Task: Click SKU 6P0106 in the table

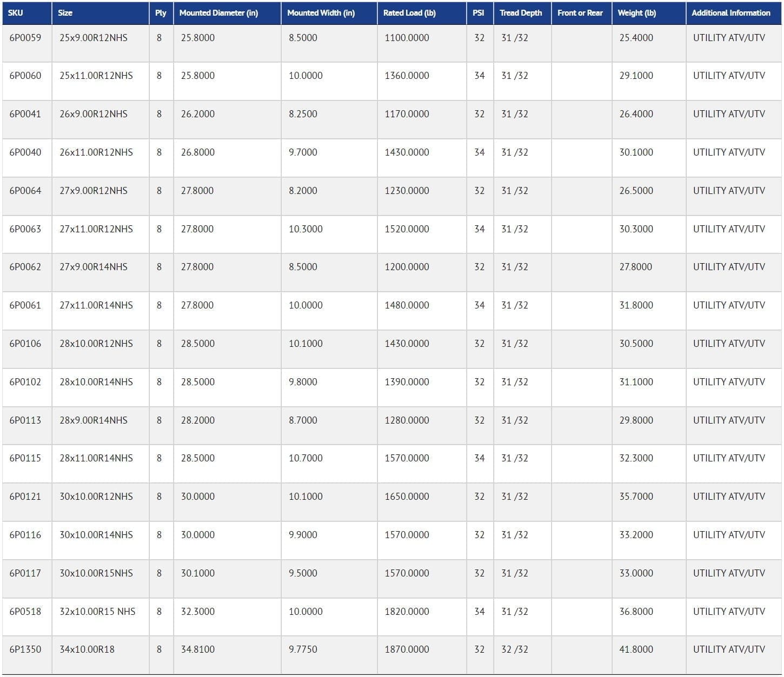Action: pos(25,344)
